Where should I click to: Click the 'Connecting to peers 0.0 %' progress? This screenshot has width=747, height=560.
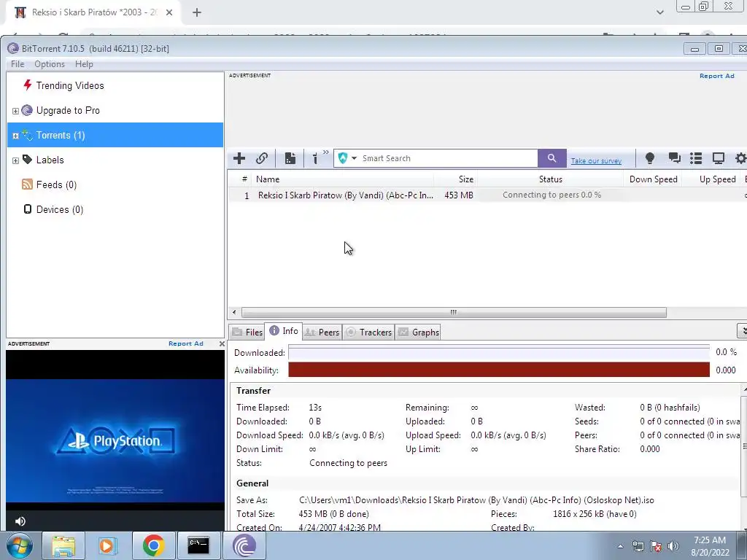click(551, 195)
